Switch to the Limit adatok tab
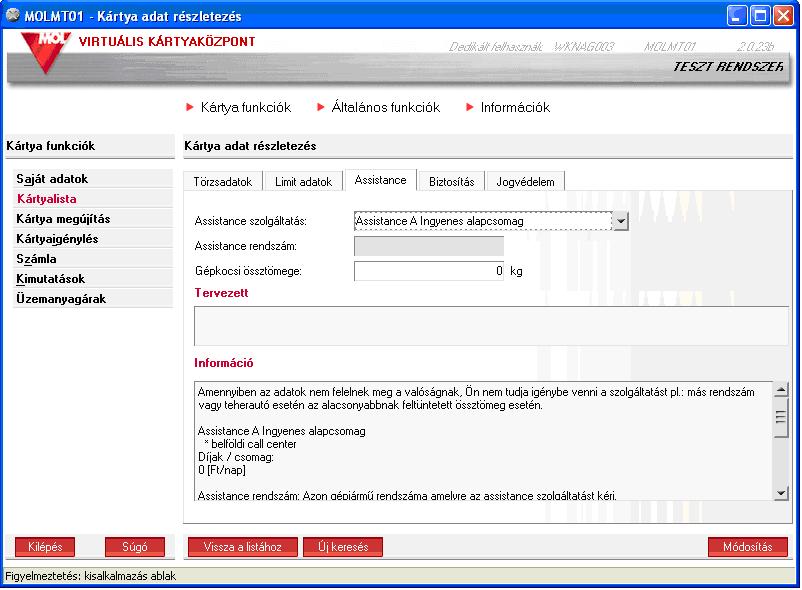Screen dimensions: 802x590 coord(303,181)
